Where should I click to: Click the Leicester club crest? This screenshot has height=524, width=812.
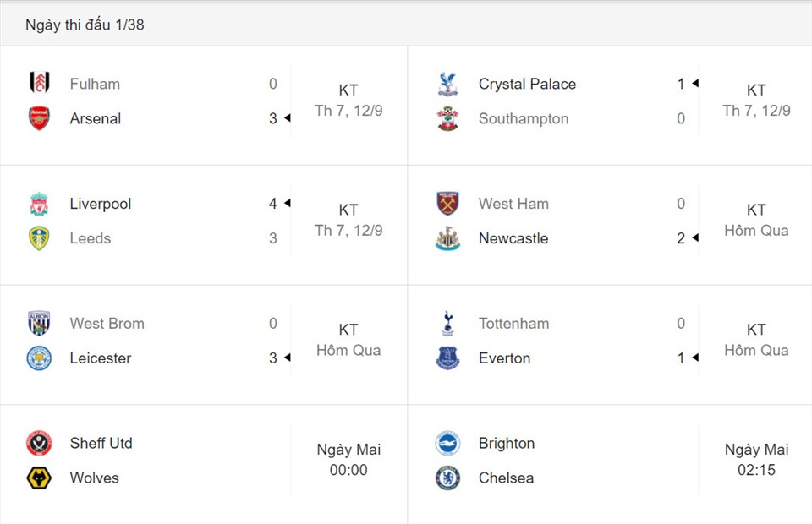pyautogui.click(x=40, y=358)
